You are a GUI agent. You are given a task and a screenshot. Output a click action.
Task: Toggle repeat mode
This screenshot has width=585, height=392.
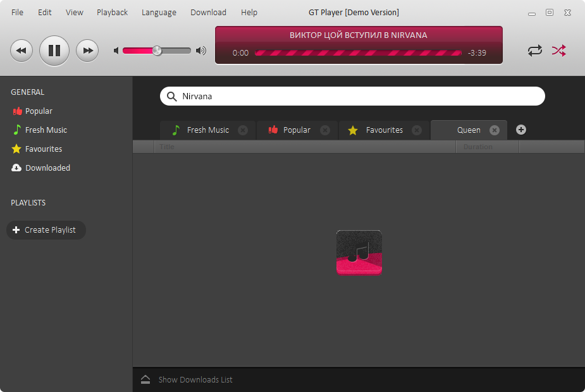pyautogui.click(x=534, y=51)
